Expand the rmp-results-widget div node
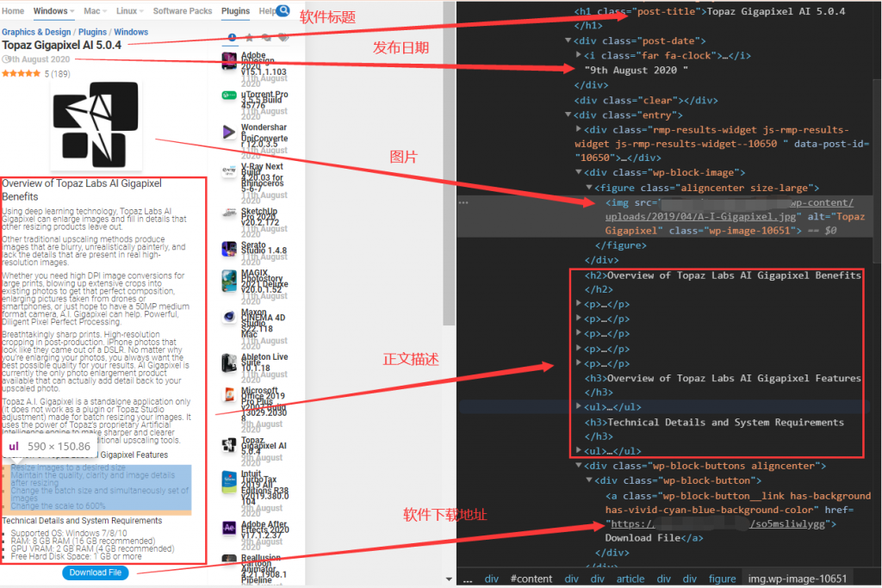This screenshot has width=882, height=588. pyautogui.click(x=578, y=129)
